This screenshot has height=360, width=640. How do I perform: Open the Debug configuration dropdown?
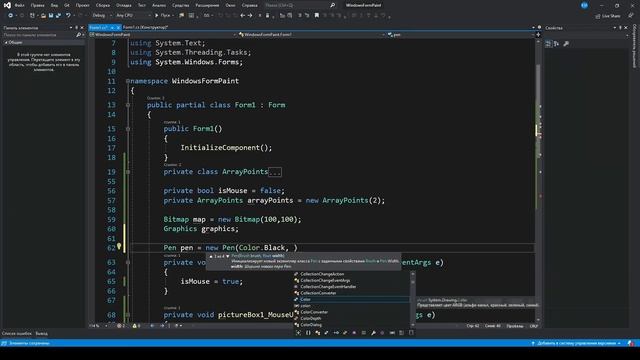pyautogui.click(x=102, y=16)
